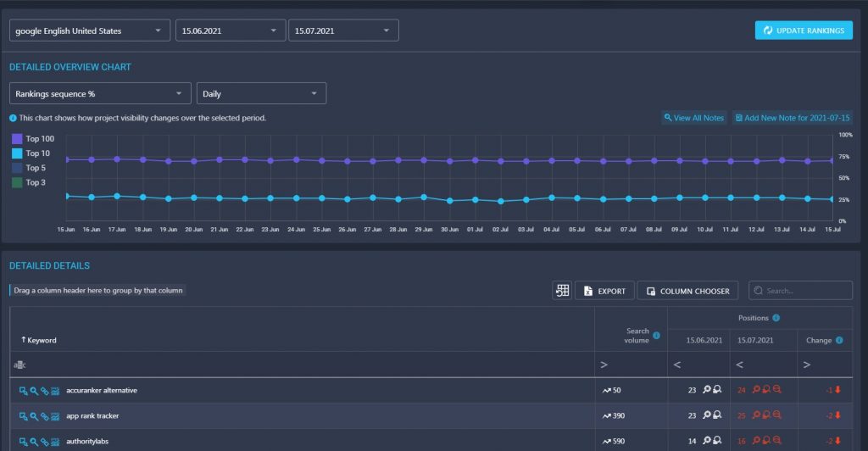Click the blue magnifier icon for app rank tracker
Viewport: 868px width, 451px height.
click(x=34, y=416)
